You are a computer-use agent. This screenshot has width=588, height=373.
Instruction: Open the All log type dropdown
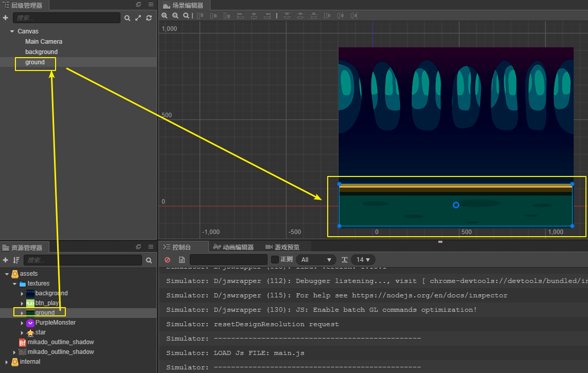point(316,259)
